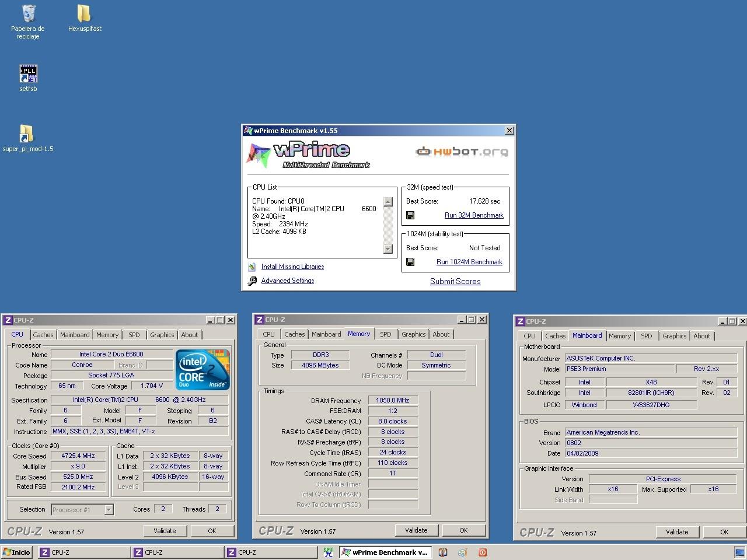Open the Inicio start menu

(17, 552)
